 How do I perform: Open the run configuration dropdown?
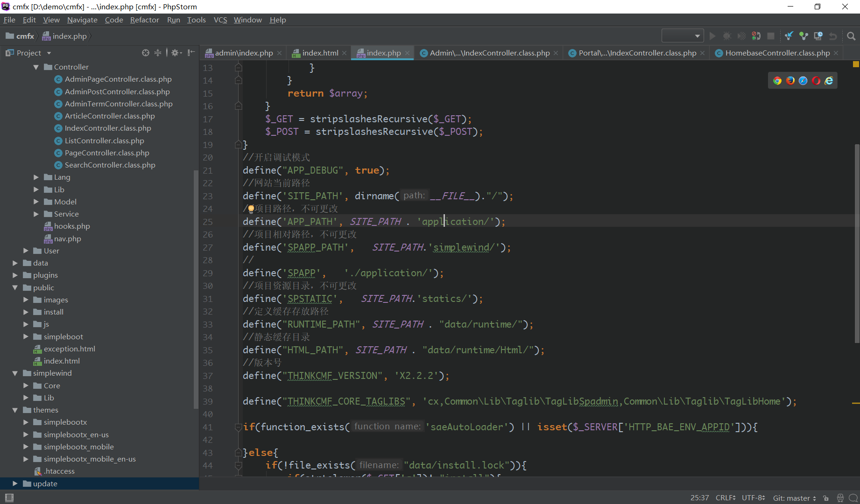click(683, 36)
